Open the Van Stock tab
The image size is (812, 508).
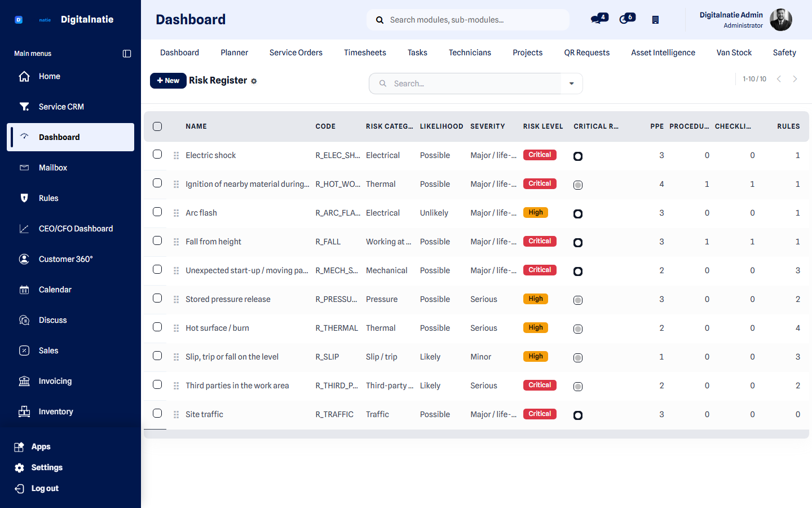(734, 52)
